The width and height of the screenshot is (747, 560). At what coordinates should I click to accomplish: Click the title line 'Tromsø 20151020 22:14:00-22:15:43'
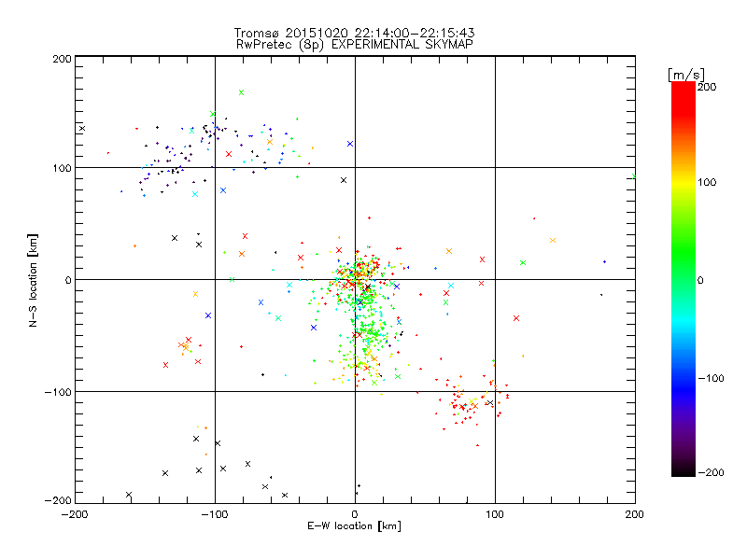[354, 33]
